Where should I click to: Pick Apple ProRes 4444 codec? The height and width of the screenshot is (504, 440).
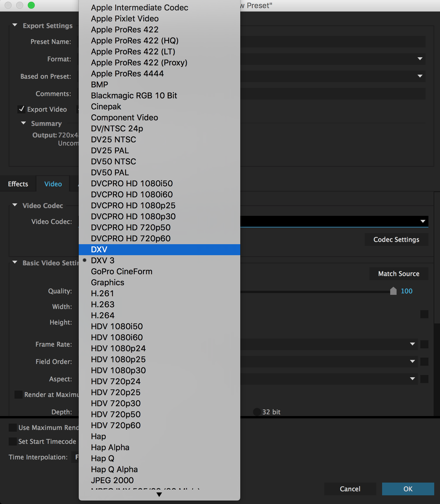click(x=127, y=73)
